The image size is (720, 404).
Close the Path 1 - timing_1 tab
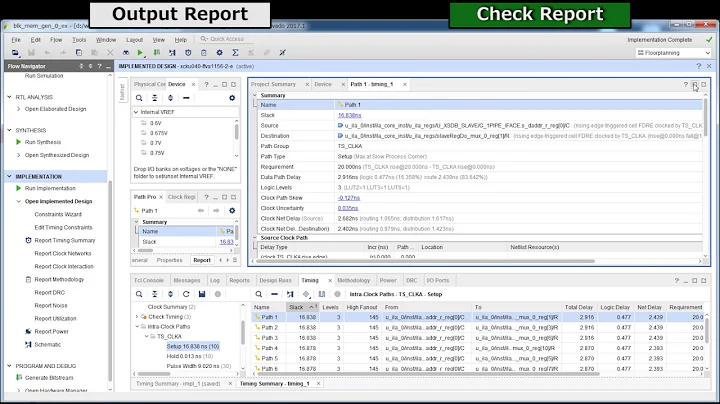(x=405, y=84)
